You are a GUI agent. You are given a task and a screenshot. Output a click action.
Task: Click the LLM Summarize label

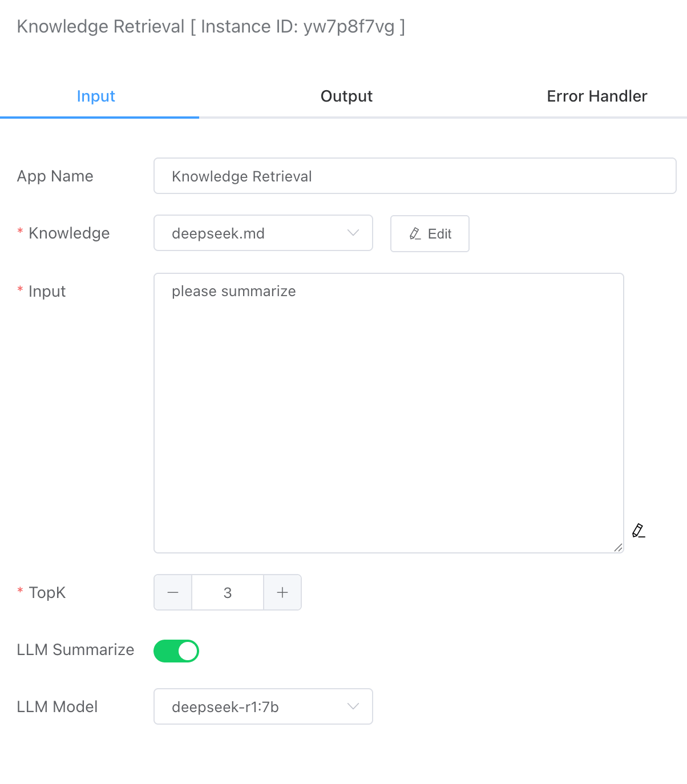point(76,649)
